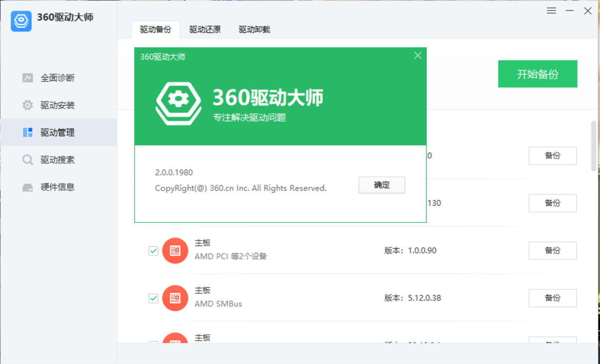Open the hamburger main menu icon
The width and height of the screenshot is (600, 364).
(x=551, y=11)
